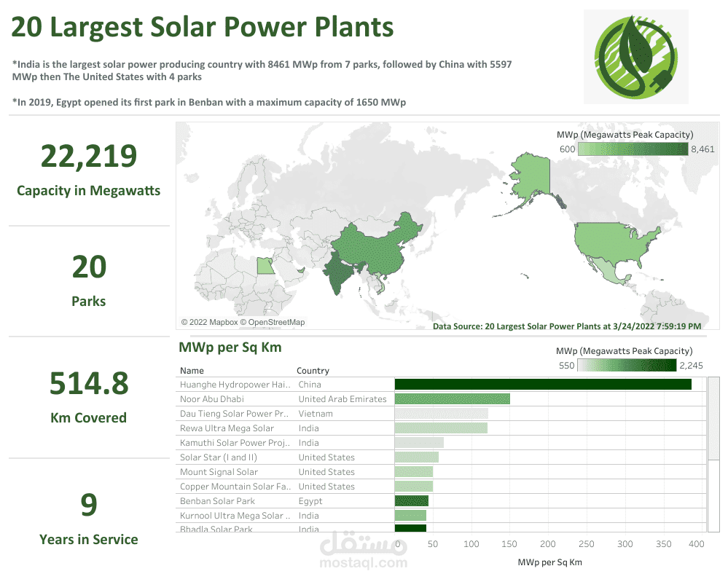The width and height of the screenshot is (728, 582).
Task: Select the Rewa Ultra Mega Solar row label
Action: 227,428
